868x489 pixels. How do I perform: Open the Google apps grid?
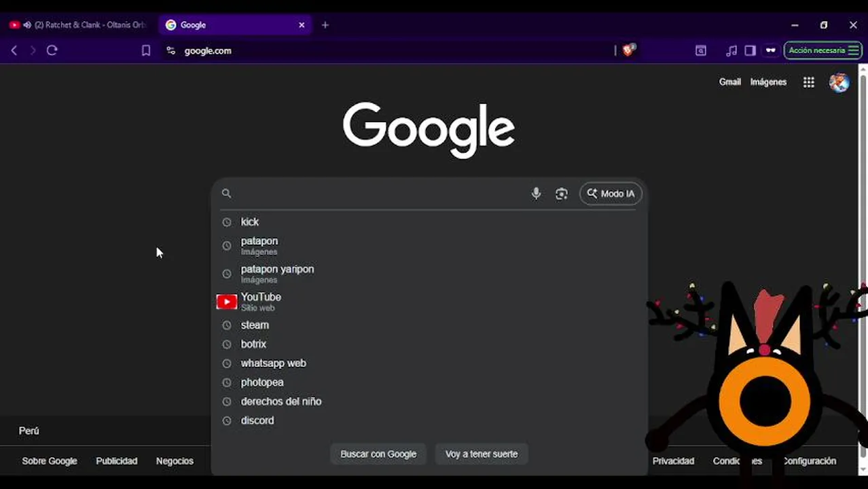click(808, 82)
